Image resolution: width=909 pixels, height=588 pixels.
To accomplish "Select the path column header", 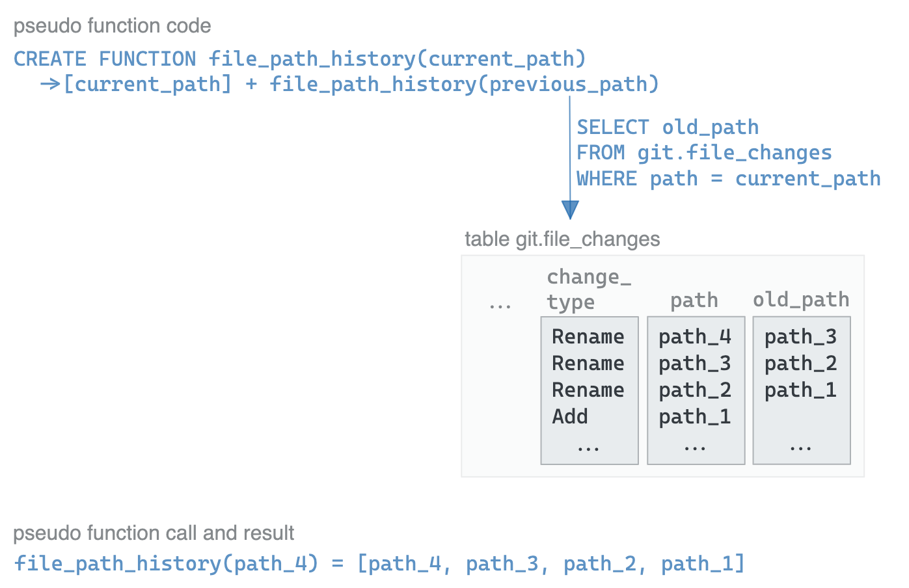I will 694,301.
